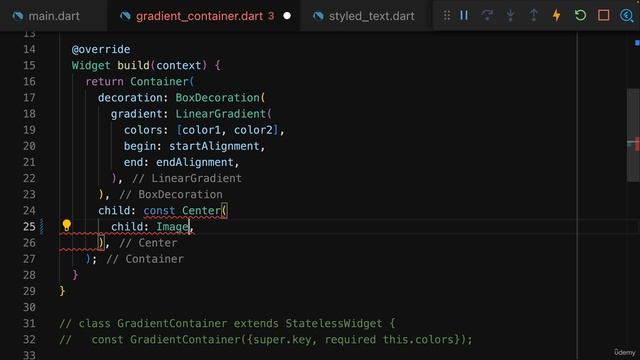Click the Widget return type
The image size is (640, 360).
click(x=91, y=65)
